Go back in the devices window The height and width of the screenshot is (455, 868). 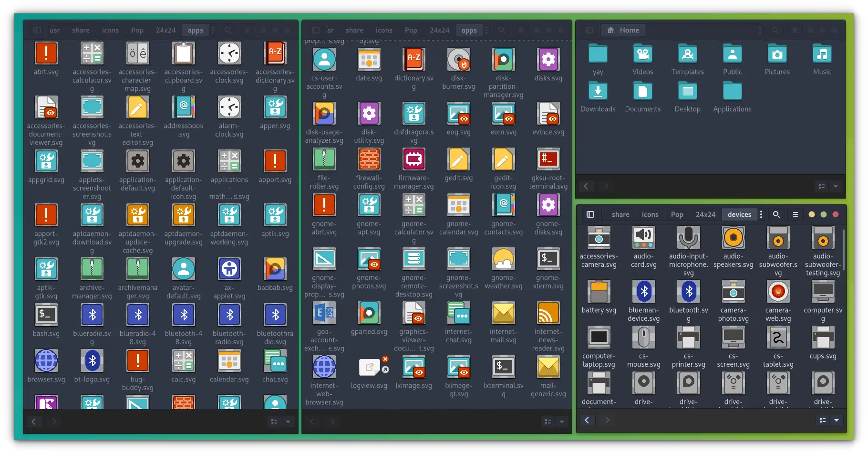[587, 420]
